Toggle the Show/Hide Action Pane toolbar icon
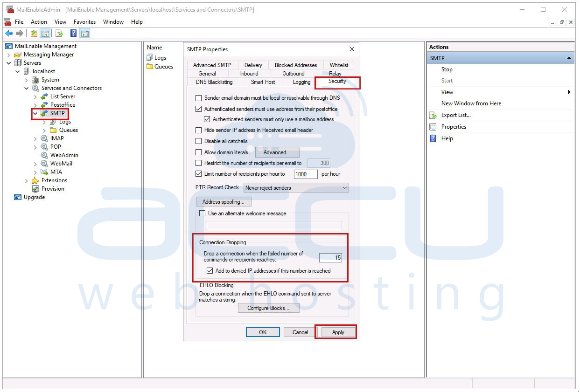Viewport: 580px width, 392px height. [84, 33]
